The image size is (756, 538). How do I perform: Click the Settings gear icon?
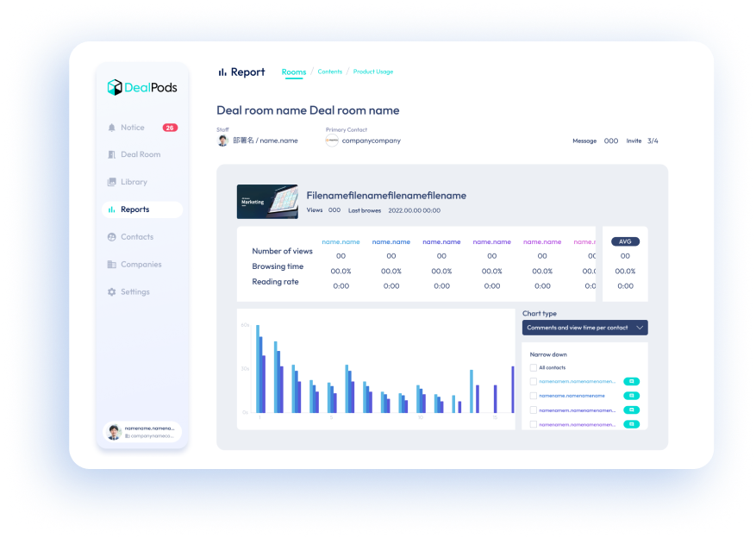point(111,292)
